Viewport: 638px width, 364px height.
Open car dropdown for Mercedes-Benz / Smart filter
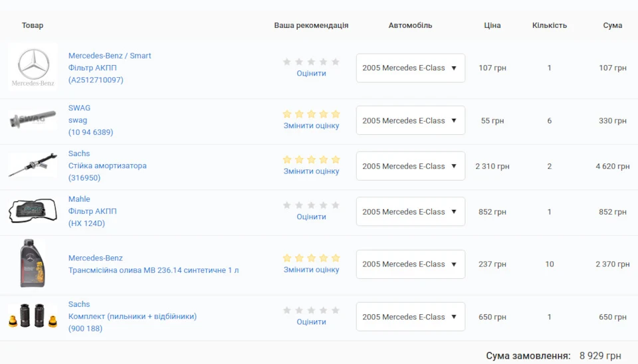point(411,68)
